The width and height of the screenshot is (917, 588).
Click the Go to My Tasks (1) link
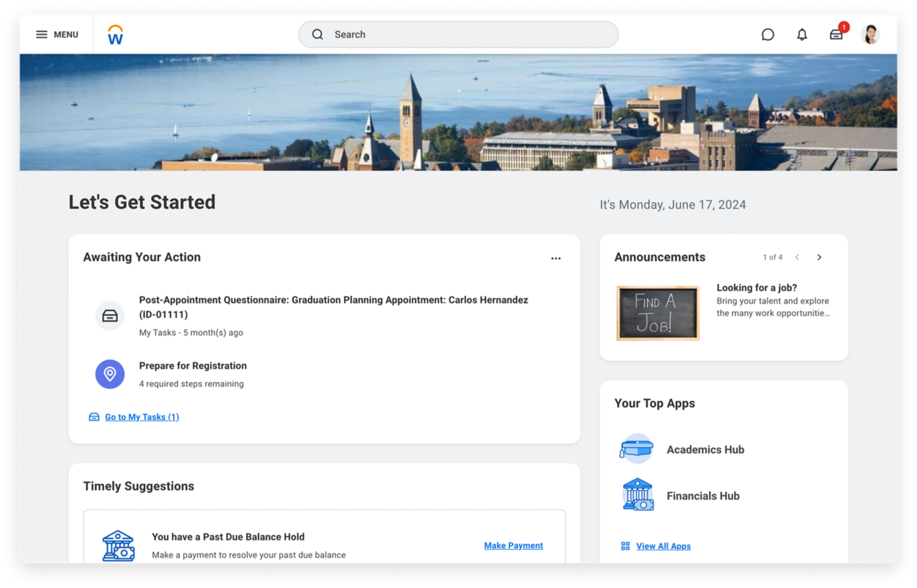142,417
